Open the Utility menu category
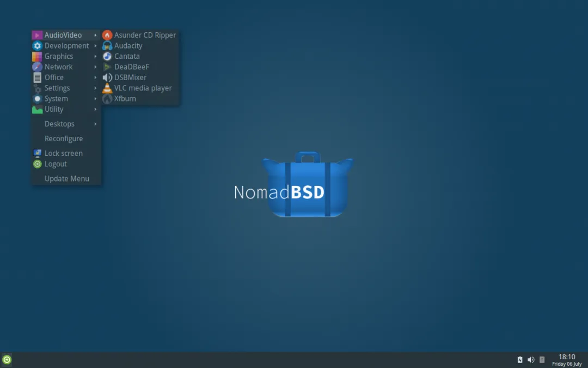The width and height of the screenshot is (588, 368). 66,109
